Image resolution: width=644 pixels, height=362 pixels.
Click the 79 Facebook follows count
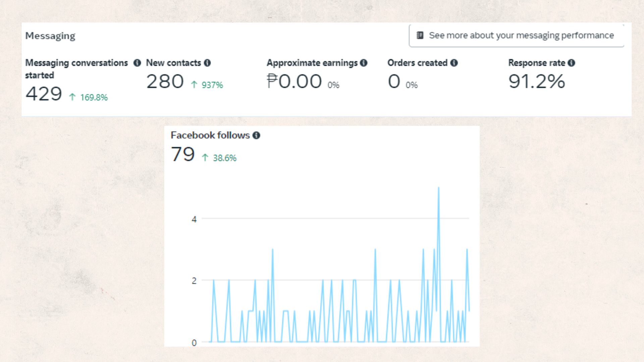[183, 155]
